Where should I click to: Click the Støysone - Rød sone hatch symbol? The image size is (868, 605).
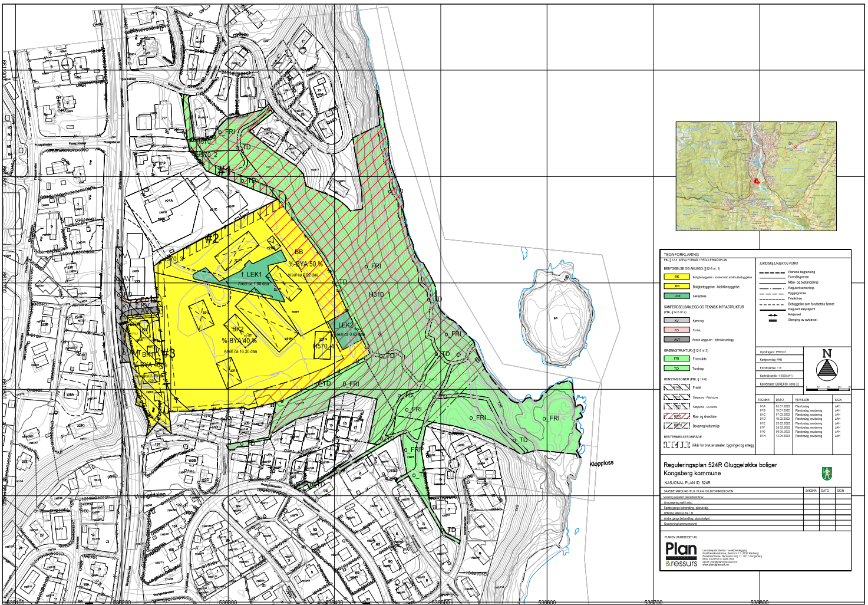point(676,397)
